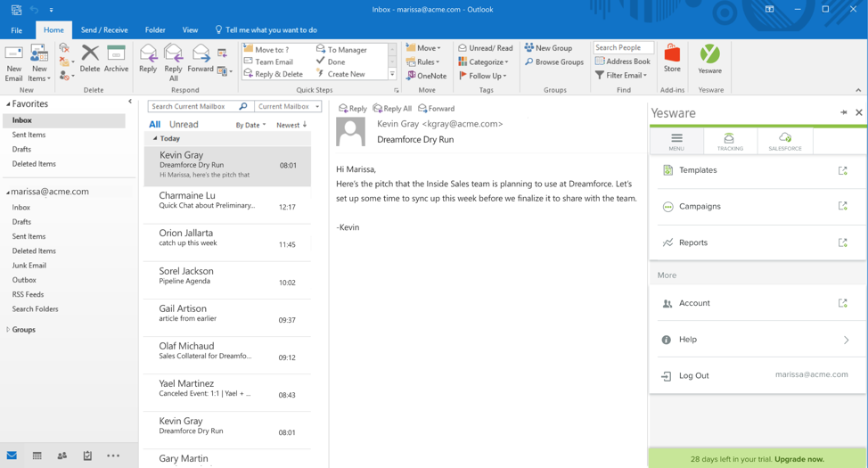Open the Follow Up dropdown
Image resolution: width=868 pixels, height=468 pixels.
[482, 76]
